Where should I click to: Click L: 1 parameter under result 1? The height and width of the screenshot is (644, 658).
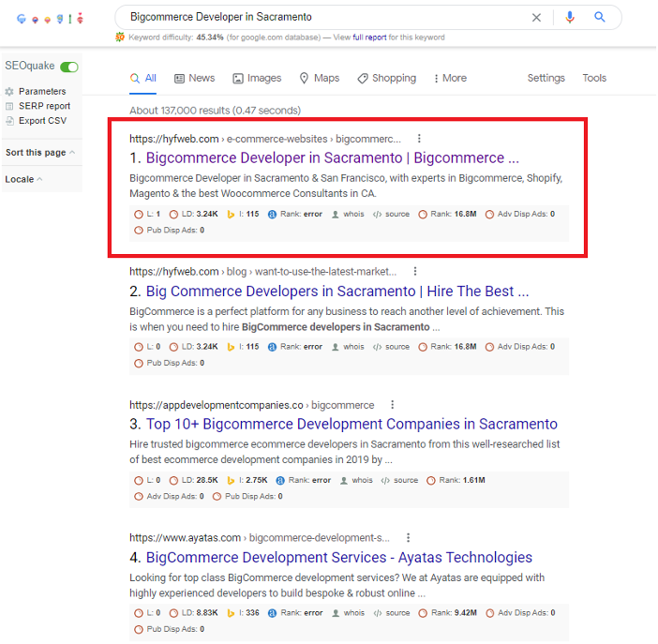point(147,215)
